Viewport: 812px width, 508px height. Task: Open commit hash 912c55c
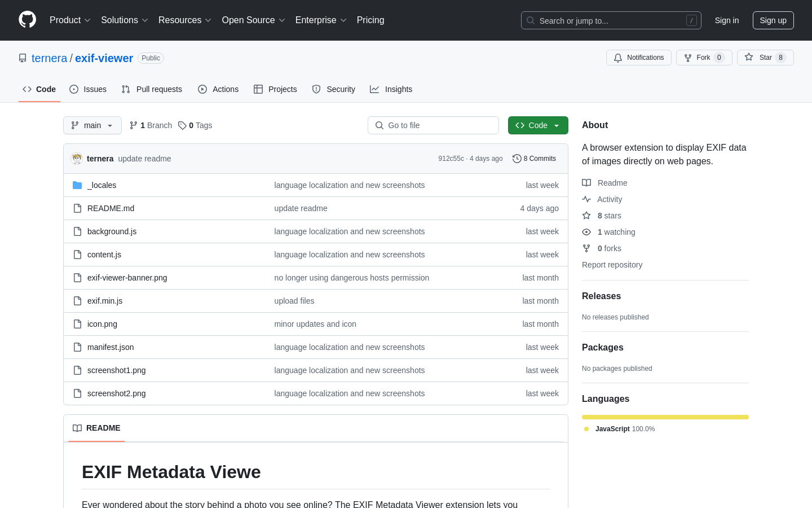click(451, 159)
